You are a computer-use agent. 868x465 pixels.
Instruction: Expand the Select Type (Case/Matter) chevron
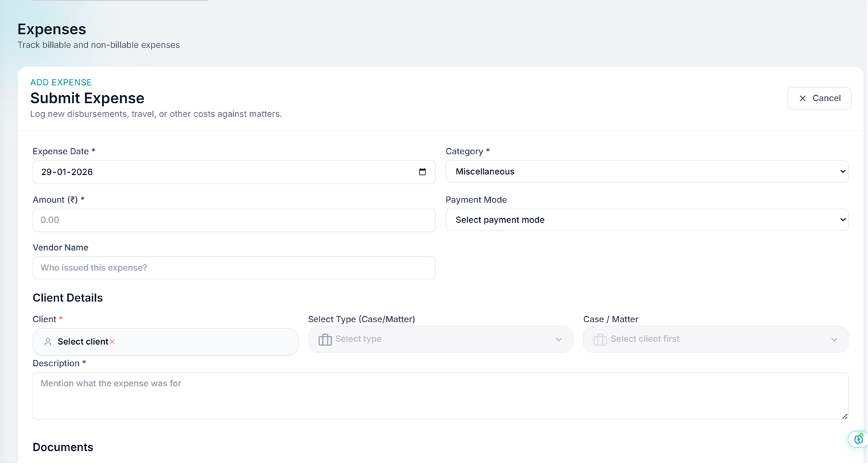(558, 339)
